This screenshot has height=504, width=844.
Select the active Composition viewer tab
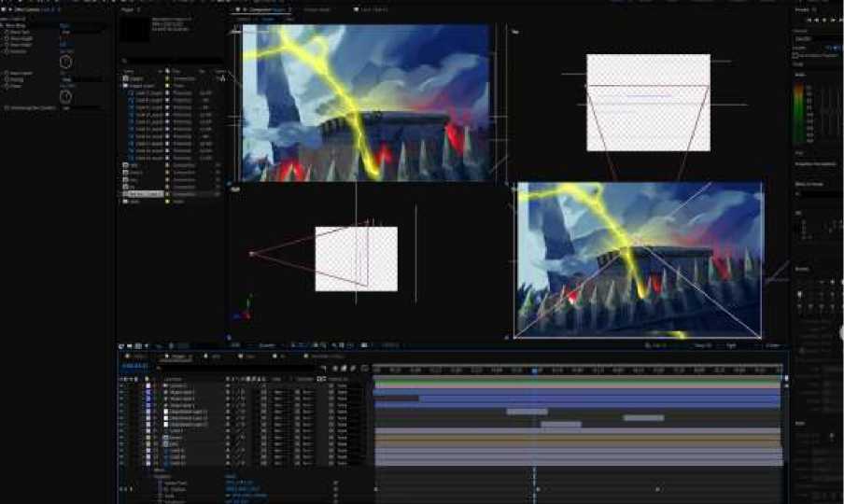click(x=265, y=9)
